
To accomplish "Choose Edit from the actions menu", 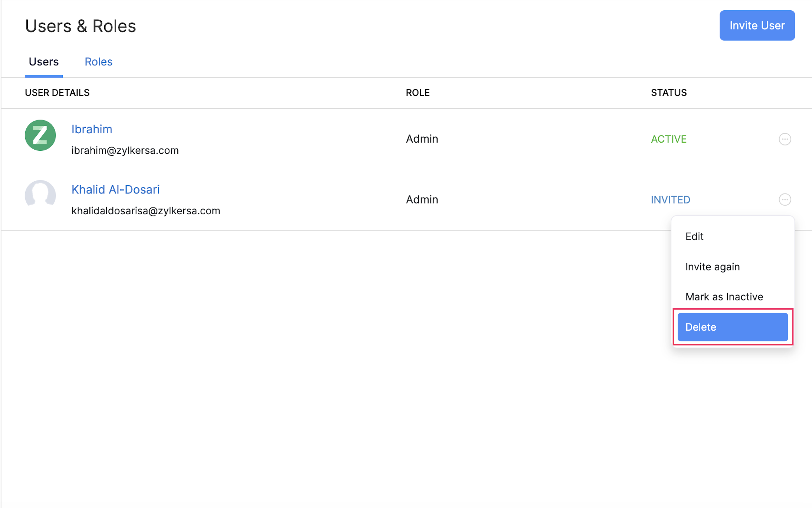I will coord(694,236).
